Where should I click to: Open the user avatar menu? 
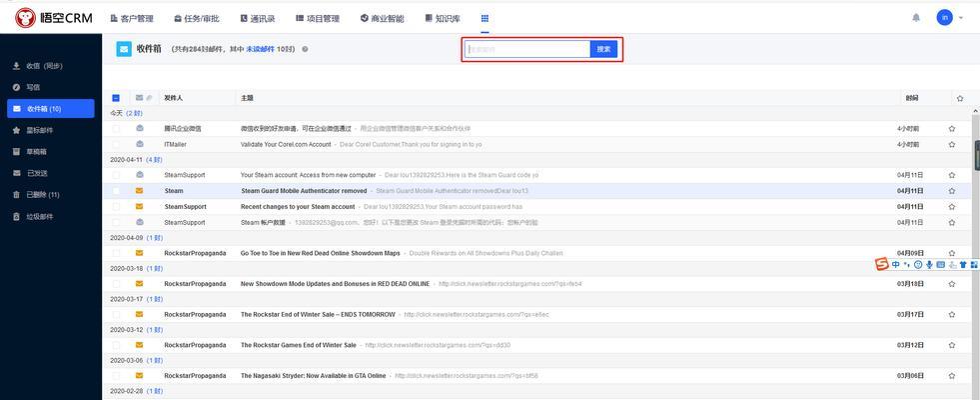pyautogui.click(x=944, y=18)
